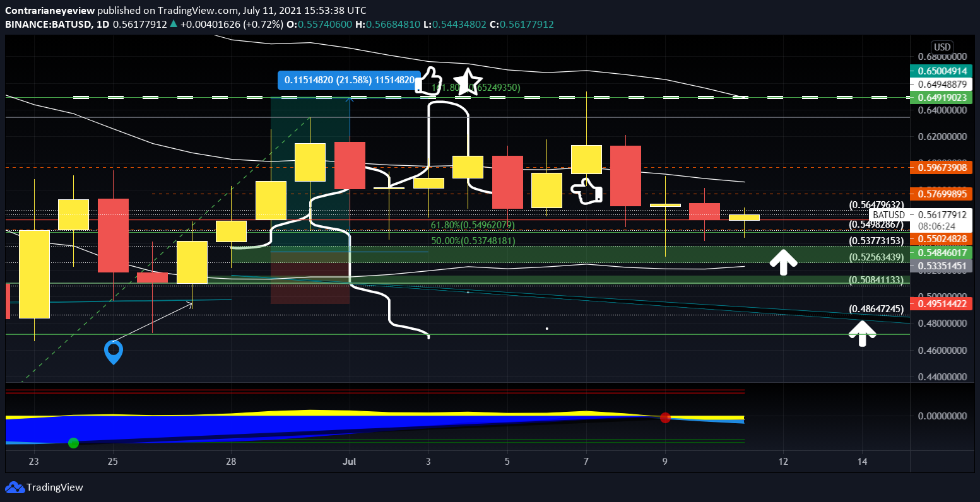980x502 pixels.
Task: Click the 12 date on time axis
Action: 783,462
